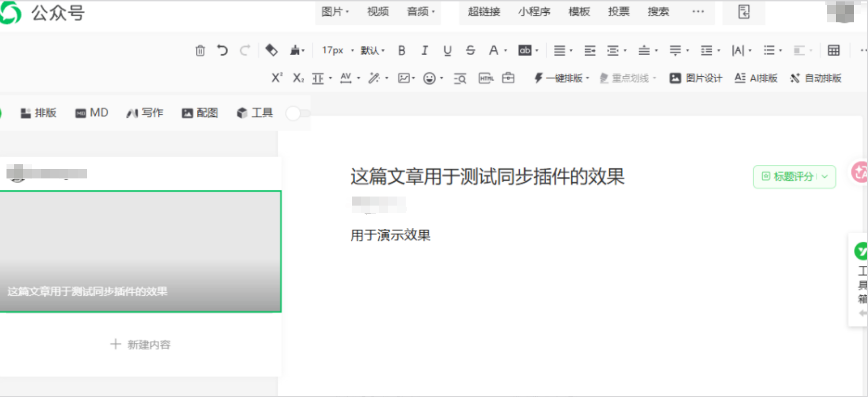Toggle strikethrough formatting
868x397 pixels.
click(x=470, y=51)
